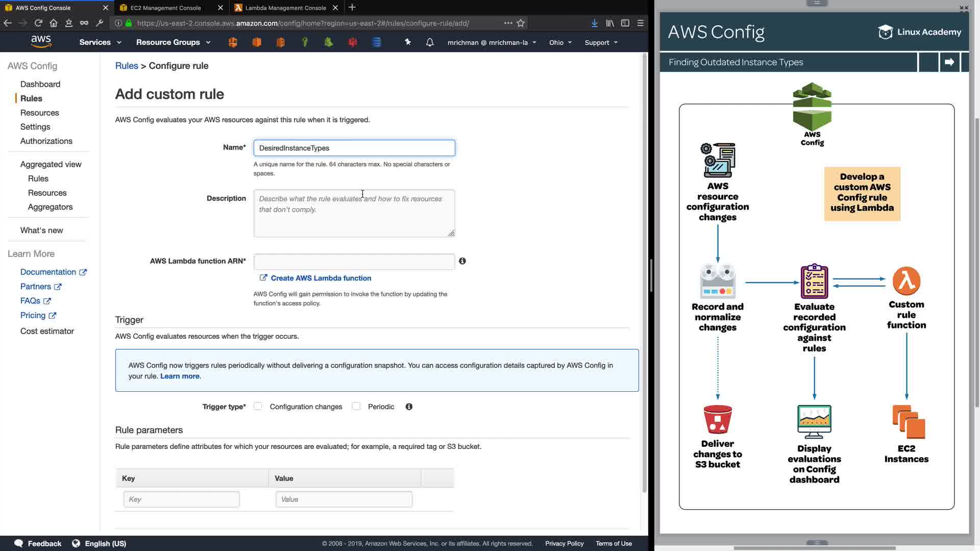
Task: Click the pin shortcuts icon in navbar
Action: coord(407,42)
